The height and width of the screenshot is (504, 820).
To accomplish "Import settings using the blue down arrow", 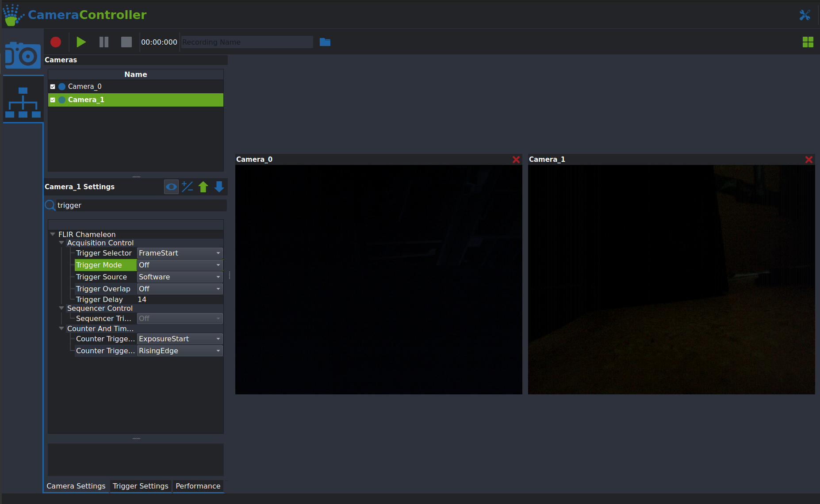I will [219, 187].
